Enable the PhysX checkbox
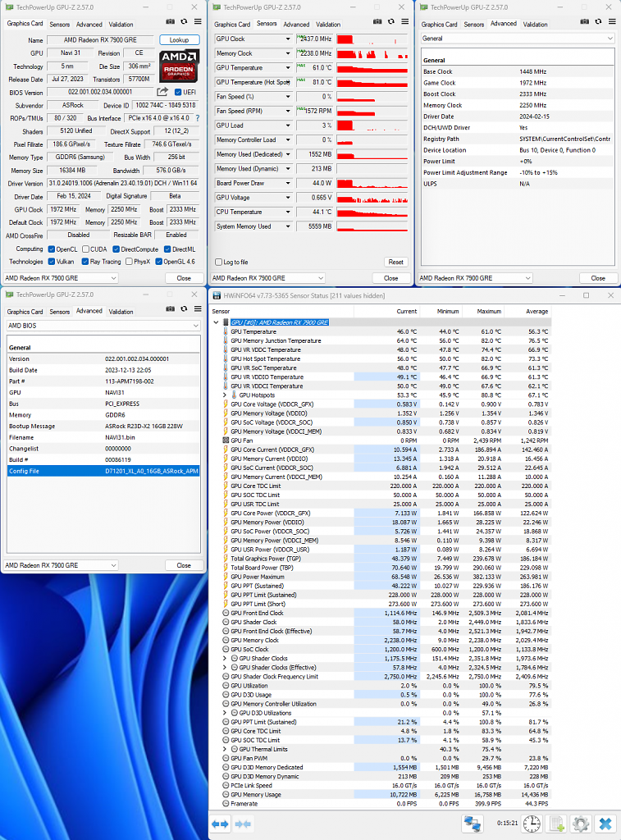Image resolution: width=621 pixels, height=840 pixels. [x=129, y=262]
